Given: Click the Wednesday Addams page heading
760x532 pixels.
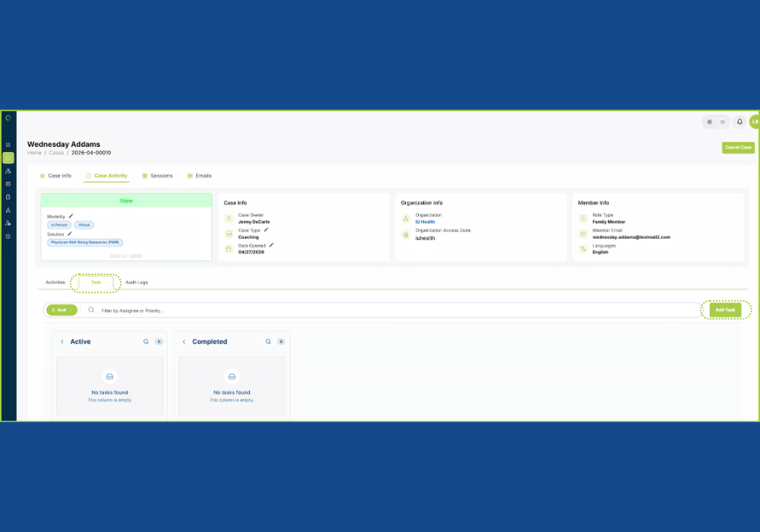Looking at the screenshot, I should pyautogui.click(x=64, y=144).
